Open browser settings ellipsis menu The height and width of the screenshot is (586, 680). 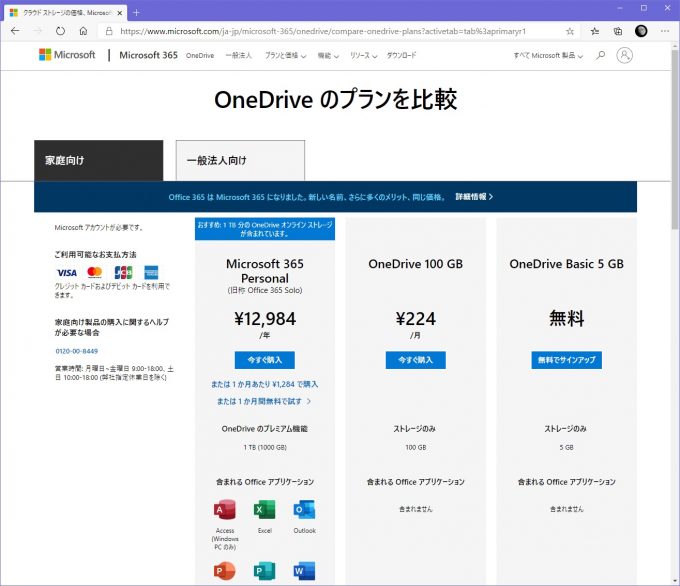click(665, 31)
